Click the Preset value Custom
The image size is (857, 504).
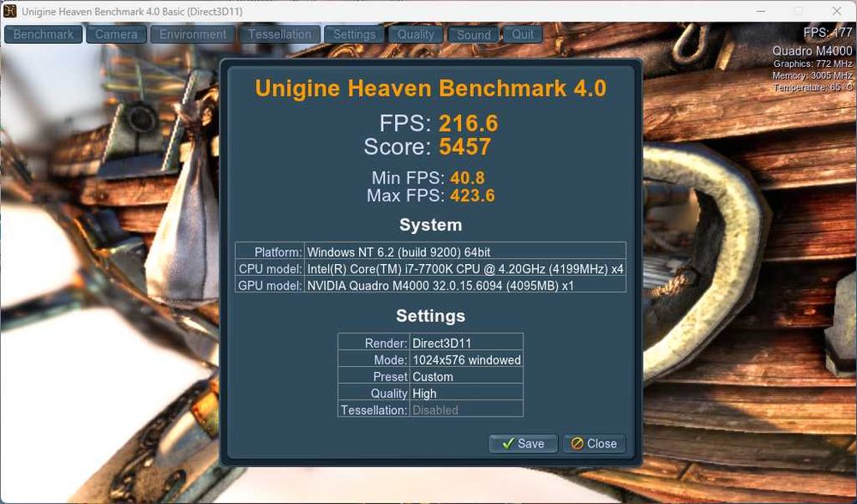pyautogui.click(x=433, y=376)
